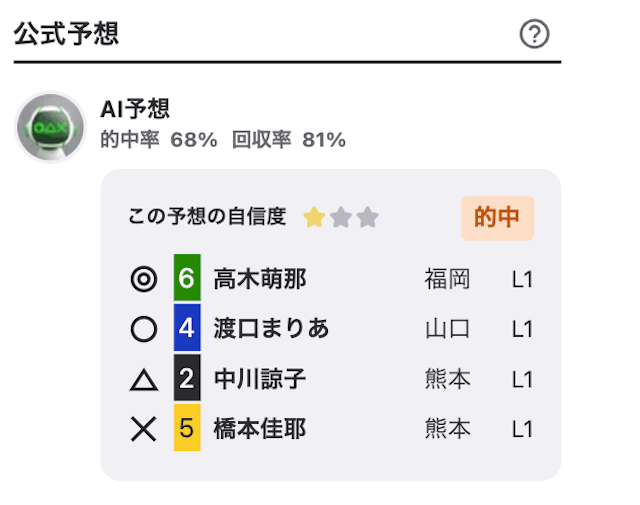This screenshot has height=505, width=640.
Task: Open racer 渡口まりあ profile
Action: tap(271, 329)
